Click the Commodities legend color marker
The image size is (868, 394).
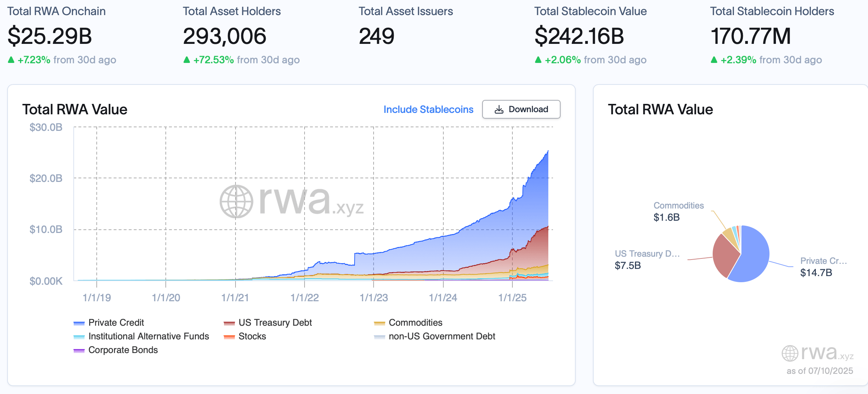tap(379, 322)
